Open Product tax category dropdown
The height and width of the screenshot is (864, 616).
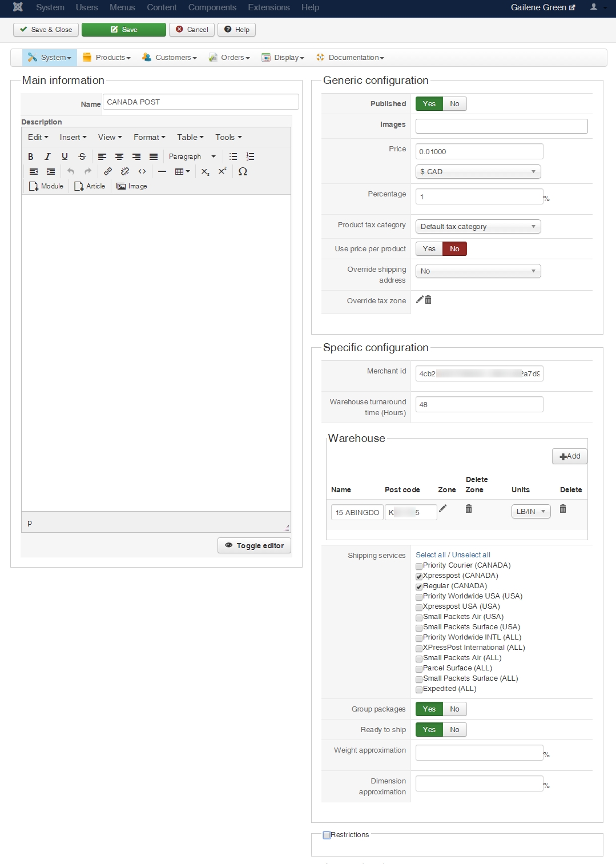pyautogui.click(x=478, y=227)
